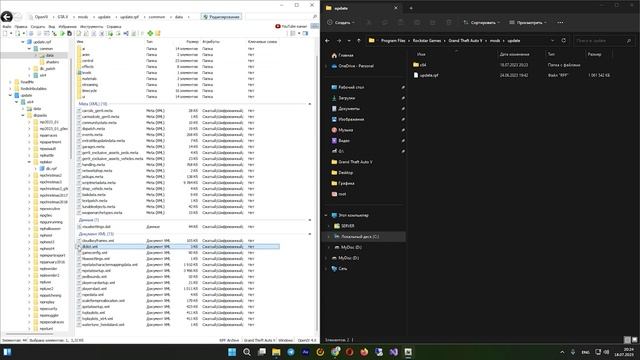The image size is (640, 360).
Task: Collapse the Документ XML file group
Action: [x=309, y=234]
